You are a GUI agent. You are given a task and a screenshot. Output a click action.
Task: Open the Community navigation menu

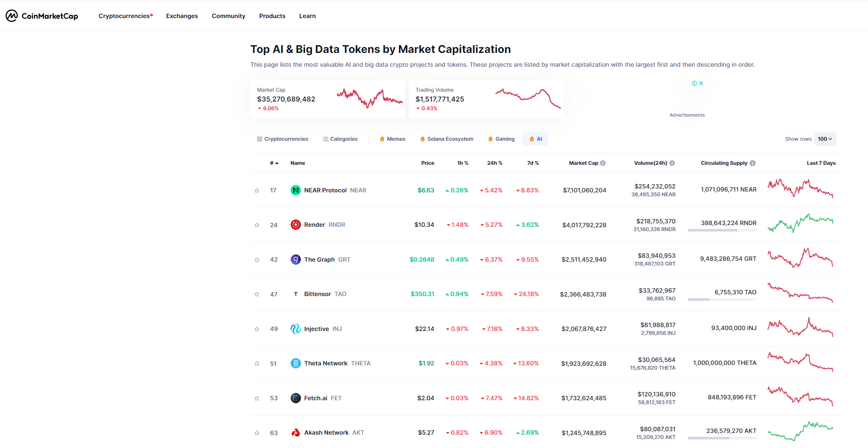(229, 16)
